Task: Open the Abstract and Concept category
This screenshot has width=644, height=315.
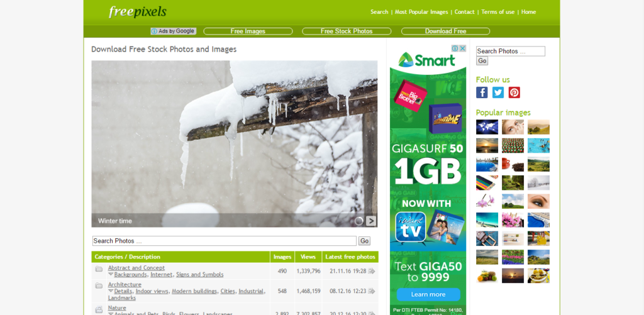Action: [x=136, y=268]
